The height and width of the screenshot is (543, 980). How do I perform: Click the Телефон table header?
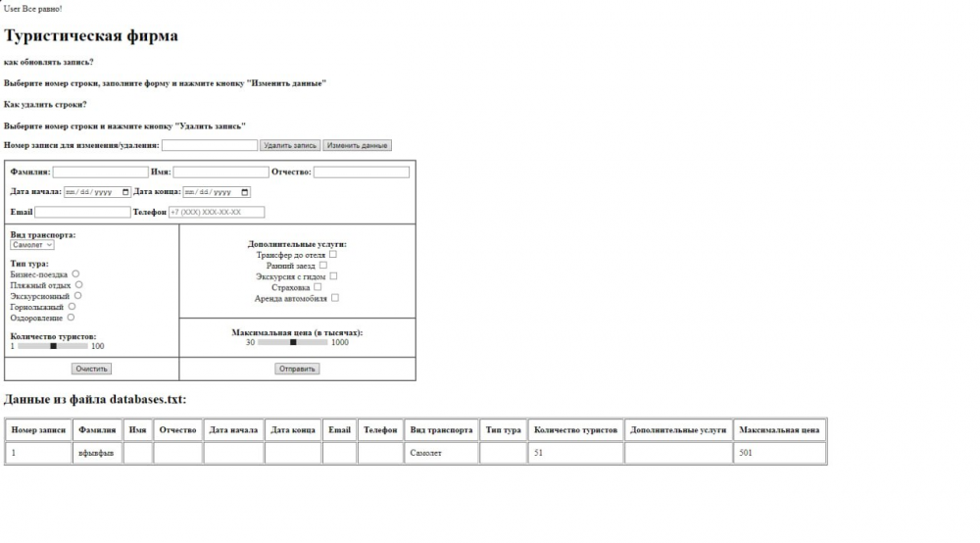380,430
